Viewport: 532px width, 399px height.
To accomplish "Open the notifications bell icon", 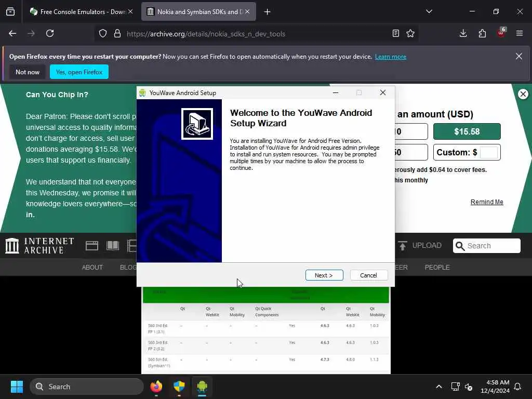I will [518, 387].
